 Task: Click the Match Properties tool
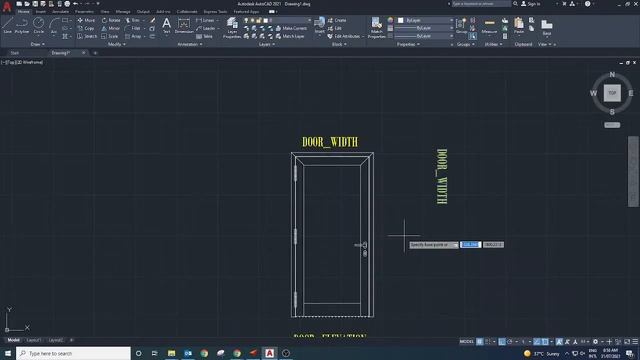[376, 28]
